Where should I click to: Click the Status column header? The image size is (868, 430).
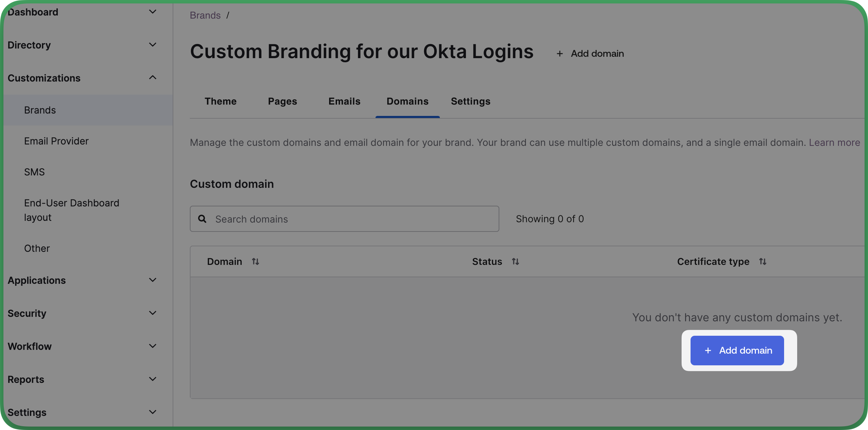pyautogui.click(x=487, y=262)
